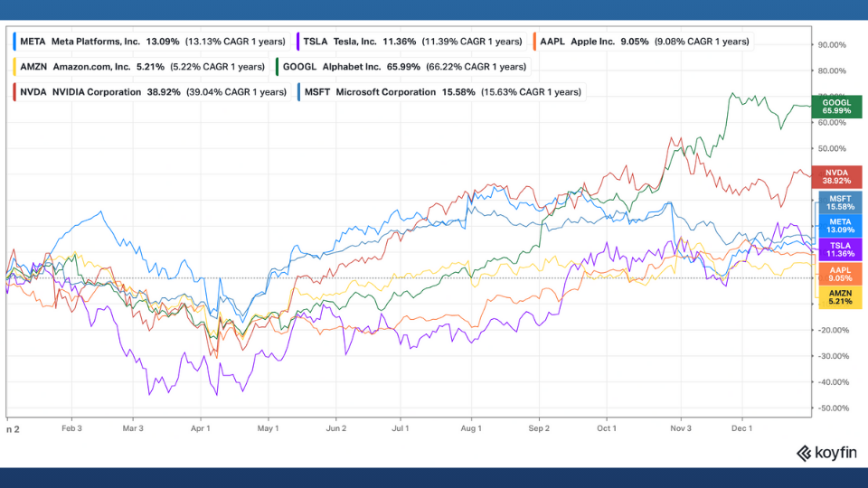Click the META blue color marker in legend
The width and height of the screenshot is (868, 488).
click(15, 41)
